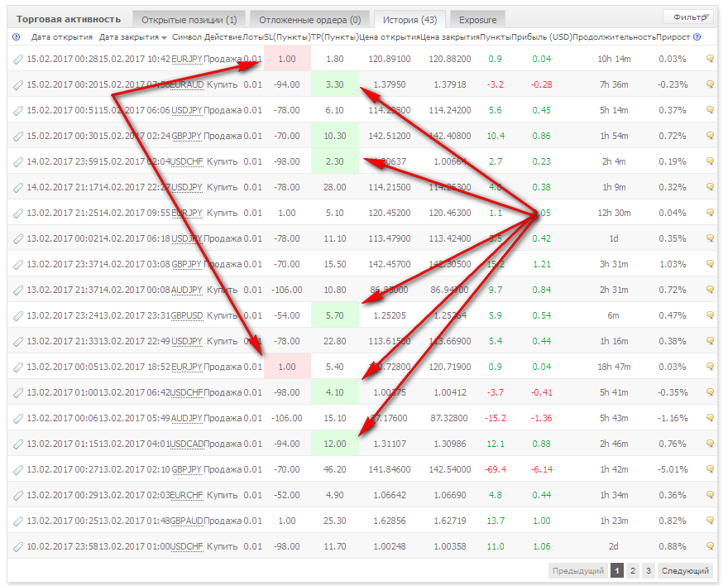Open the comment bubble of the -5.01% growth row
Viewport: 728px width, 586px height.
pyautogui.click(x=710, y=469)
